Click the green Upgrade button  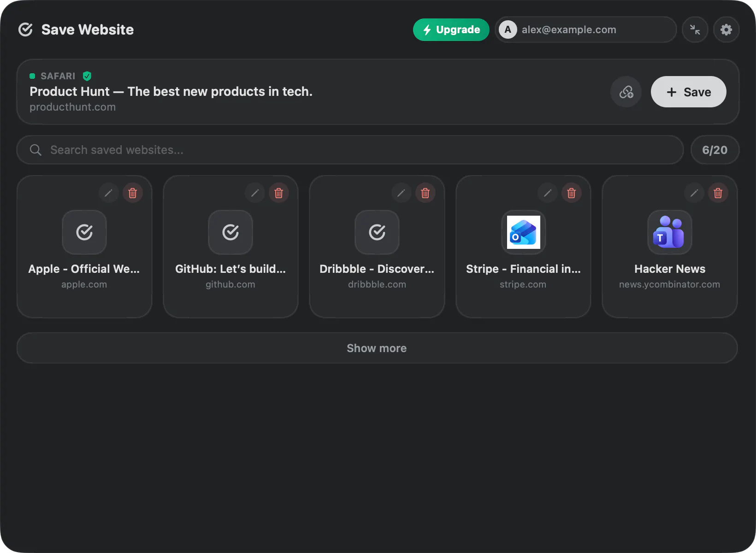pyautogui.click(x=451, y=29)
